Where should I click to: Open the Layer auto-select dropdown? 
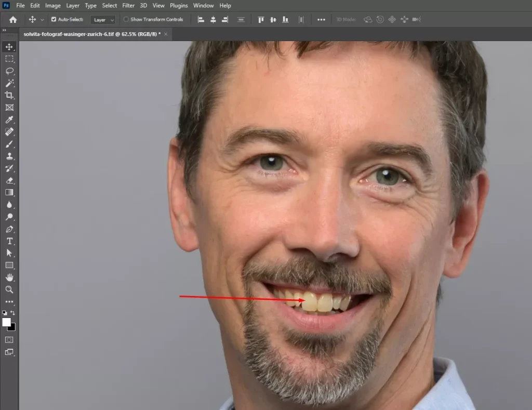coord(102,19)
